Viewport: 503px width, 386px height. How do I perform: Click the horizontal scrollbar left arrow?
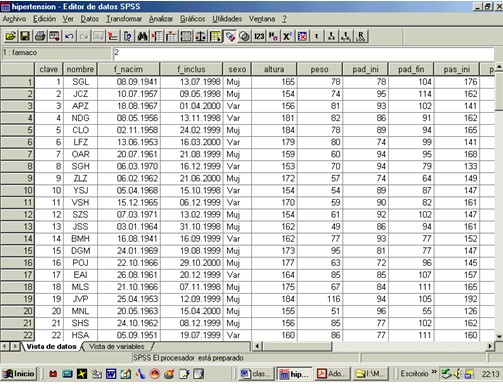pos(257,346)
